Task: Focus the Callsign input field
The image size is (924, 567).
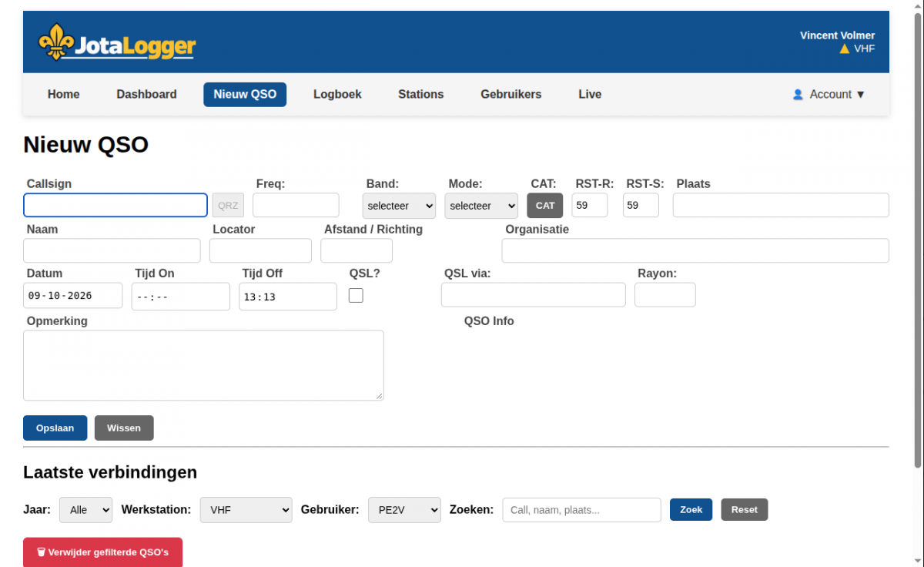Action: pyautogui.click(x=115, y=205)
